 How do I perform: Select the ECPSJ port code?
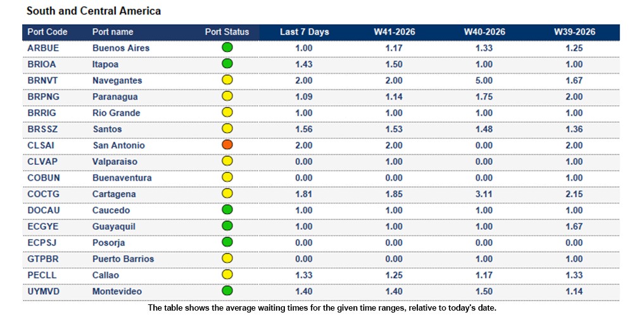tap(42, 243)
